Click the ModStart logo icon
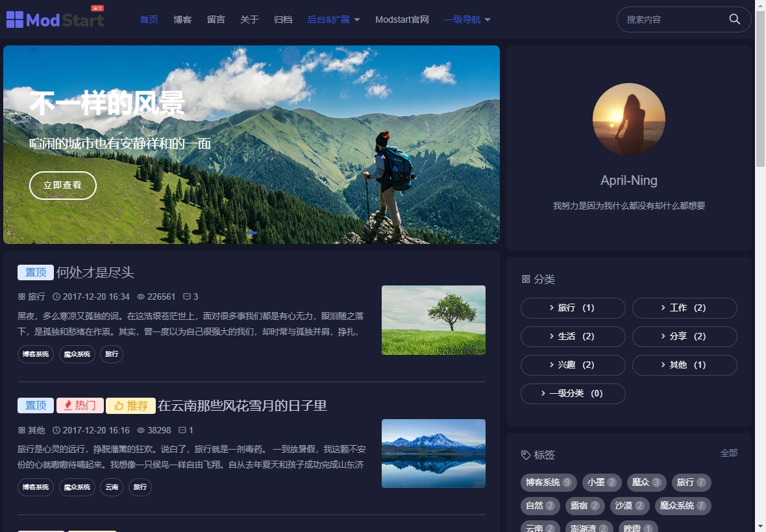 (x=14, y=19)
